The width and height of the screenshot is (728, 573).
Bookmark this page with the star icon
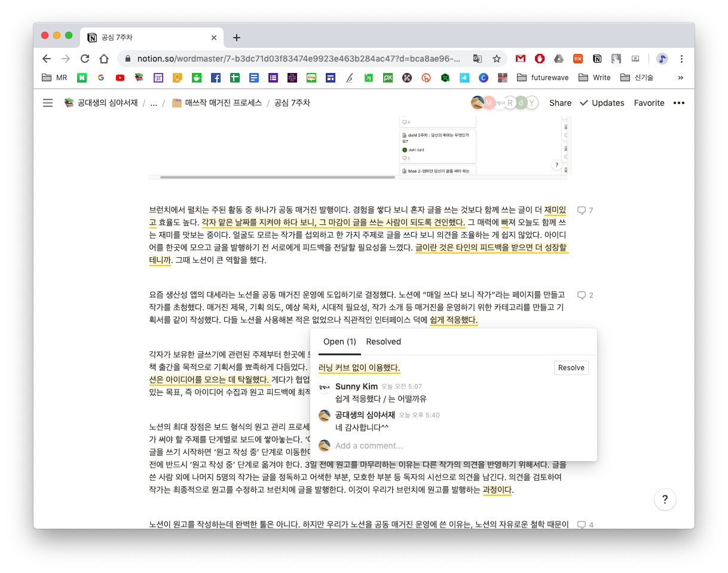click(496, 59)
